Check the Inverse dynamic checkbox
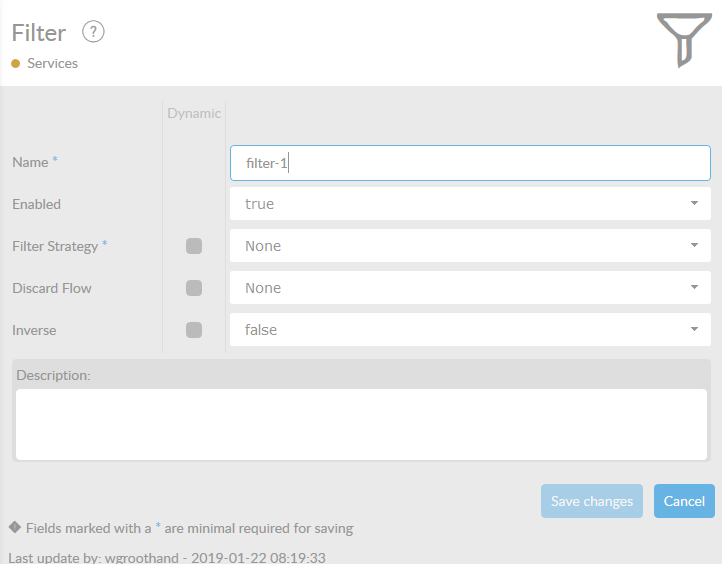Viewport: 722px width, 564px height. (194, 330)
